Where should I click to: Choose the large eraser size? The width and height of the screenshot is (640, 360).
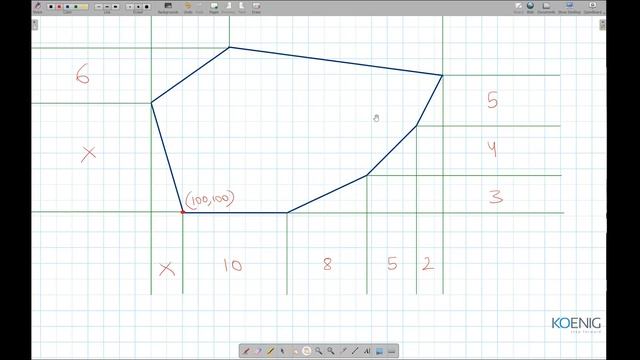click(x=147, y=7)
